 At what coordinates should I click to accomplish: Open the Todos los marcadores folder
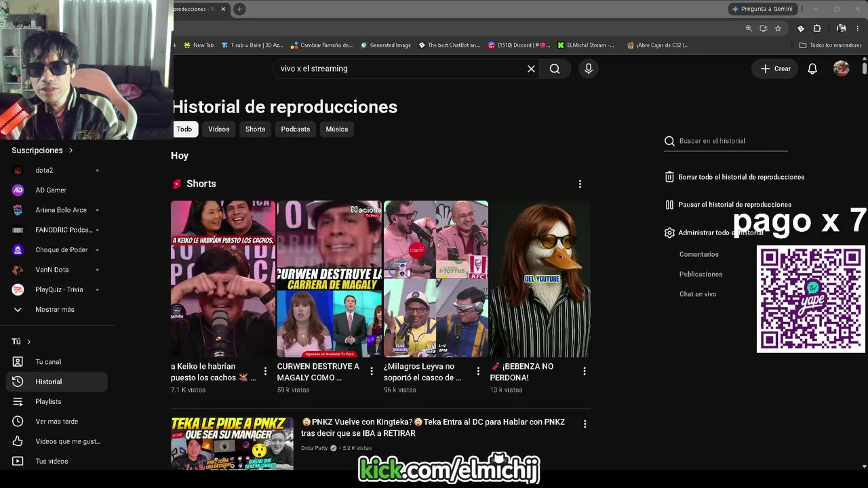coord(831,45)
